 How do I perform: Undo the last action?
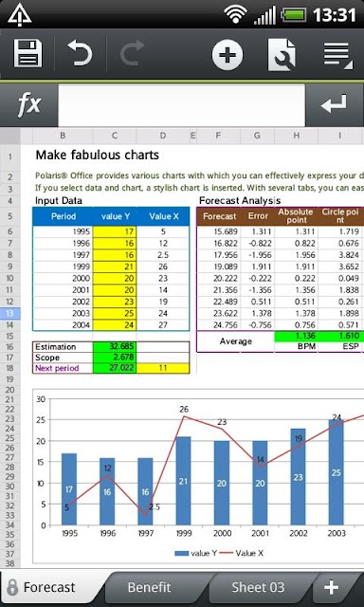80,53
